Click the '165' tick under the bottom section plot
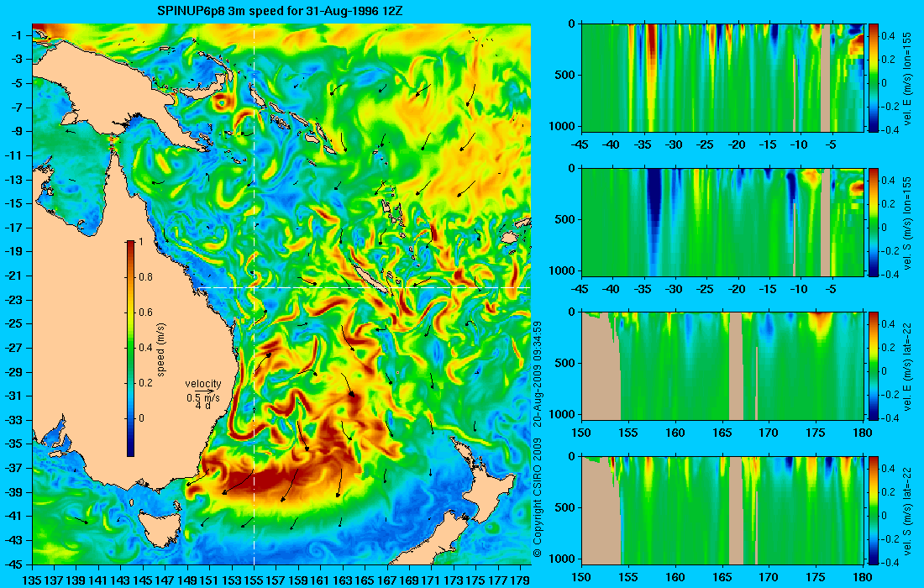924x588 pixels. click(x=722, y=577)
